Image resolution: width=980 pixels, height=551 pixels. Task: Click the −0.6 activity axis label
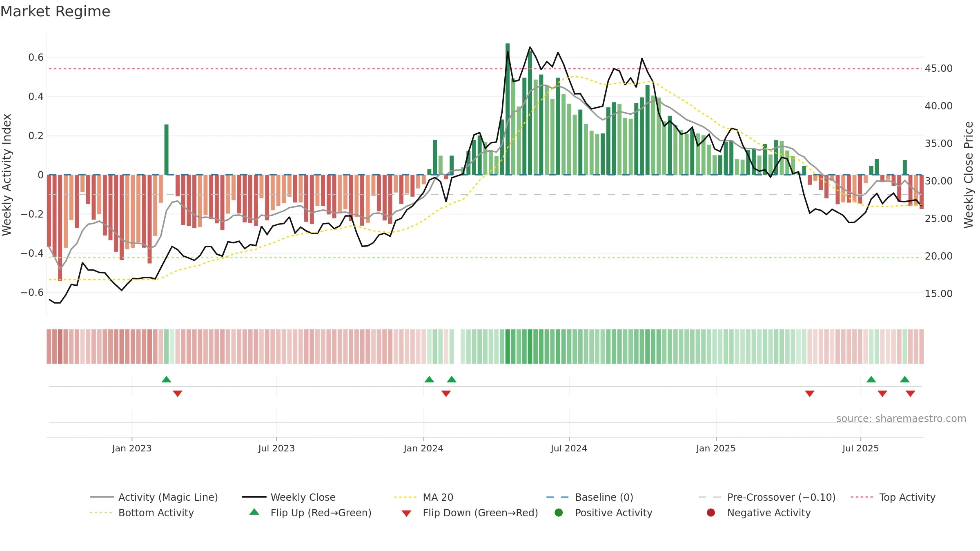(x=32, y=293)
